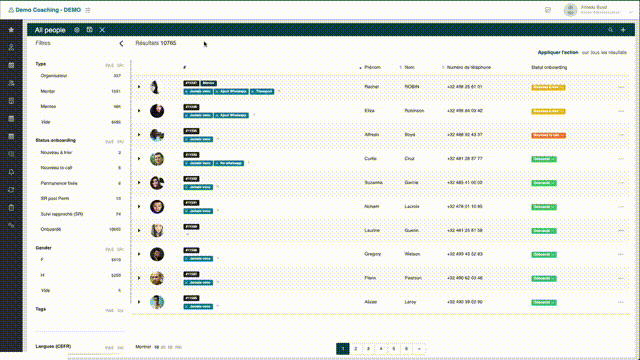Image resolution: width=640 pixels, height=360 pixels.
Task: Open the list icon beside Demo Coaching
Action: coord(88,10)
